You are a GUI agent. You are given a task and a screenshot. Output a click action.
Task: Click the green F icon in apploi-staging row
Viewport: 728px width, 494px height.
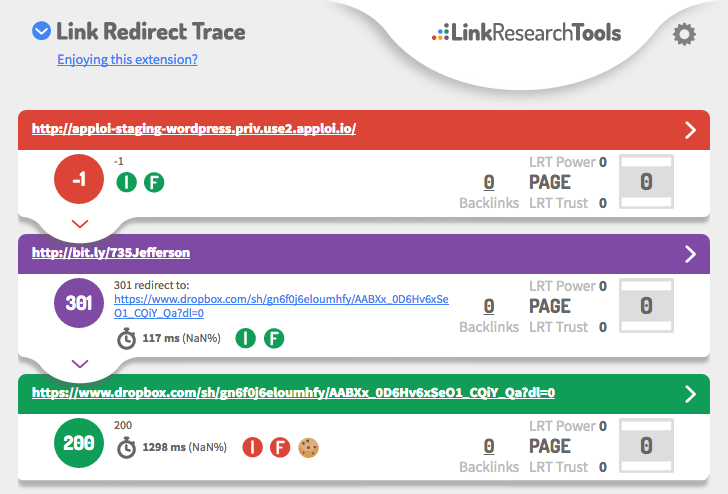154,182
